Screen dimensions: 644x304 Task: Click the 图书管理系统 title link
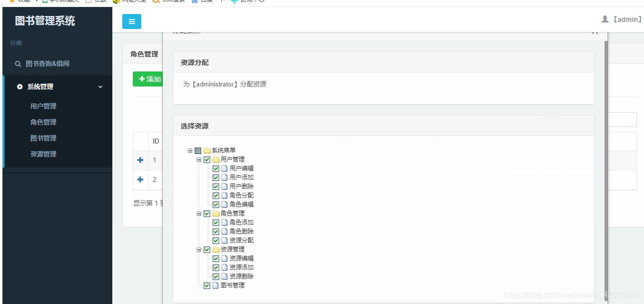[x=45, y=21]
